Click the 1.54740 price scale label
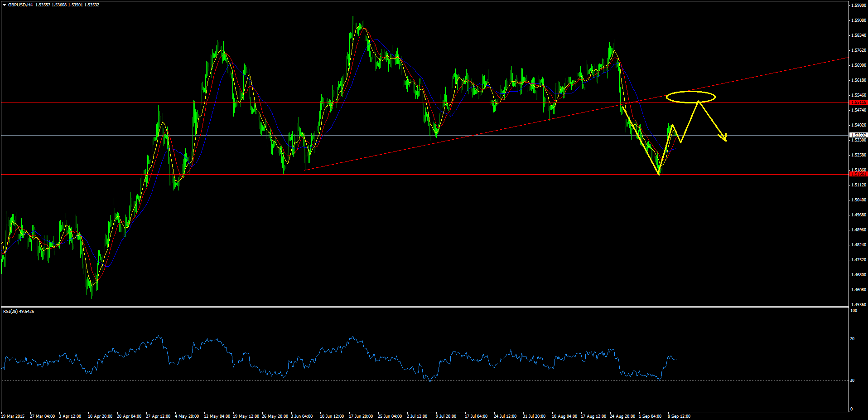Viewport: 868px width, 420px height. [x=859, y=110]
